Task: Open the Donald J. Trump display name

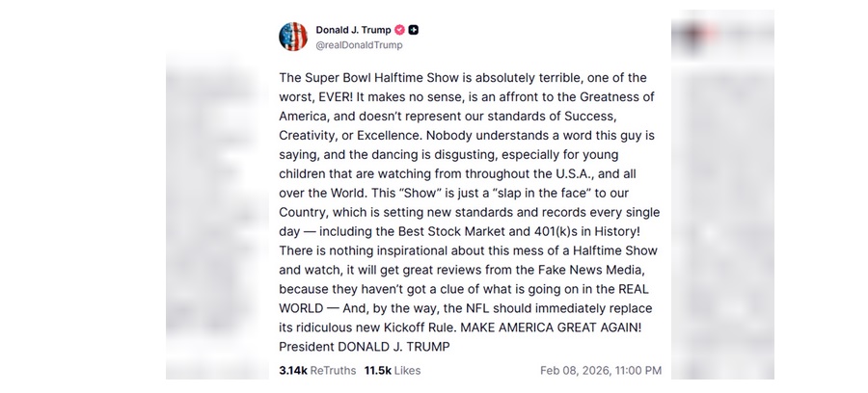Action: coord(352,30)
